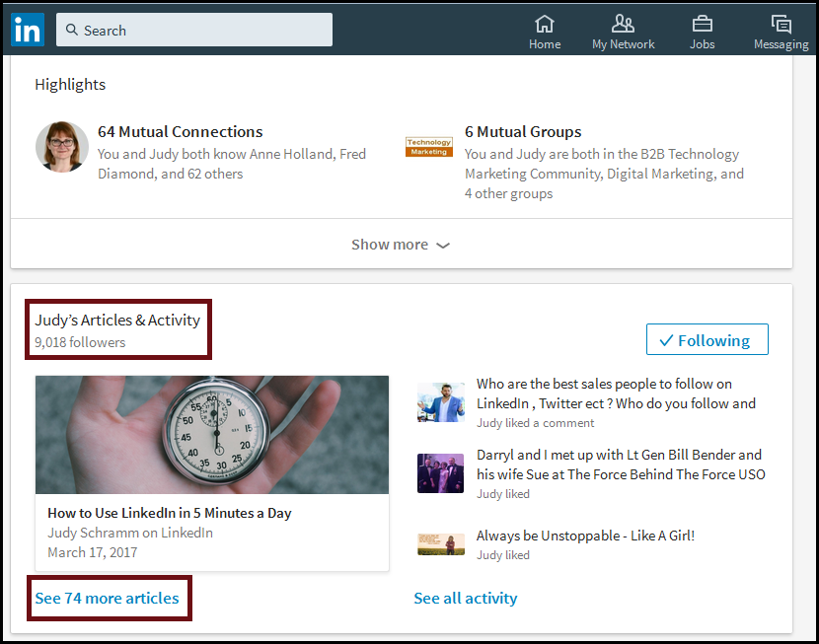The image size is (819, 644).
Task: Open the Home nav icon
Action: pyautogui.click(x=545, y=24)
